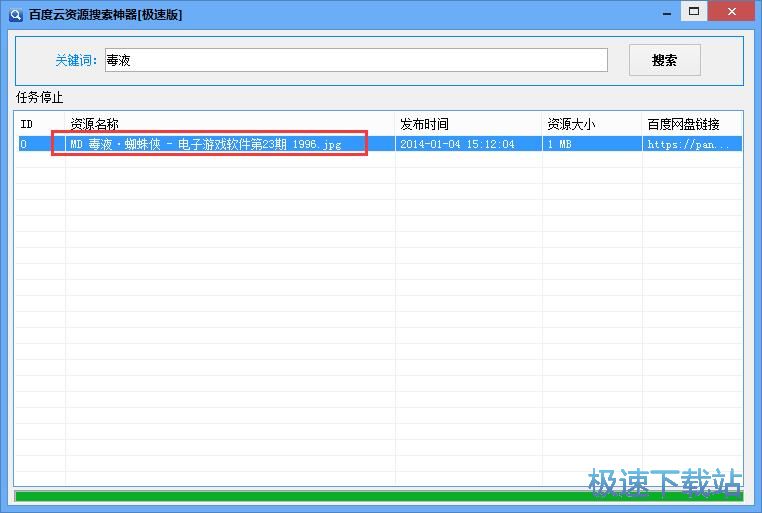Screen dimensions: 762x513
Task: Close the 百度云资源搜索神器 window
Action: click(732, 12)
